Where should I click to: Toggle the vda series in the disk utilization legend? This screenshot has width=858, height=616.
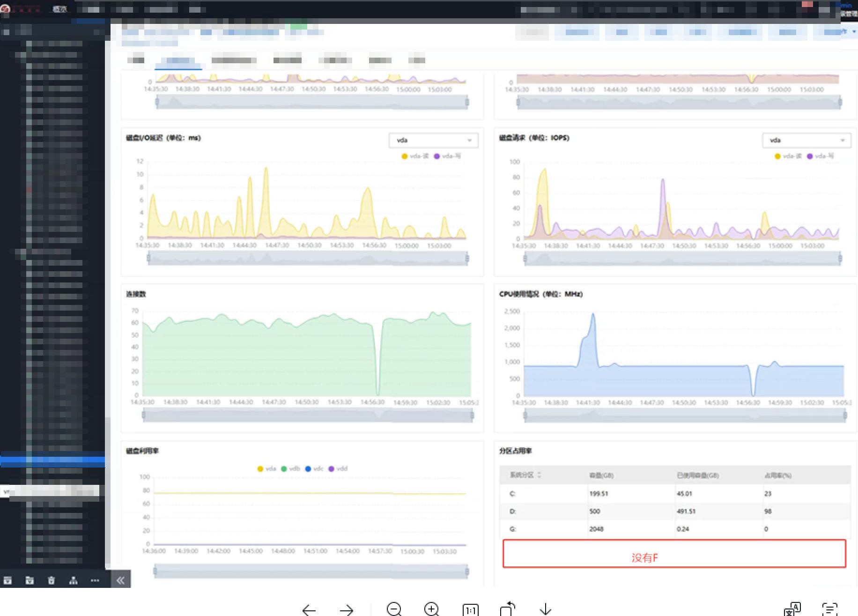[x=266, y=468]
